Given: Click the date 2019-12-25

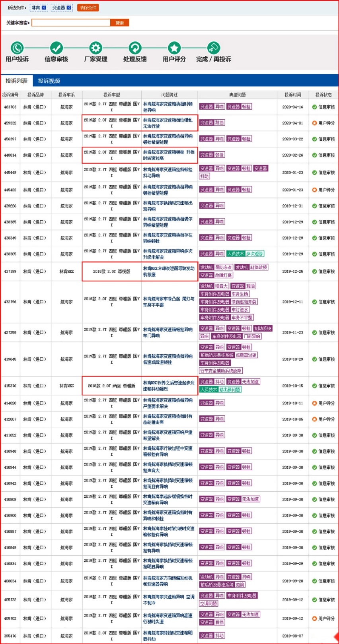Looking at the screenshot, I should point(292,272).
